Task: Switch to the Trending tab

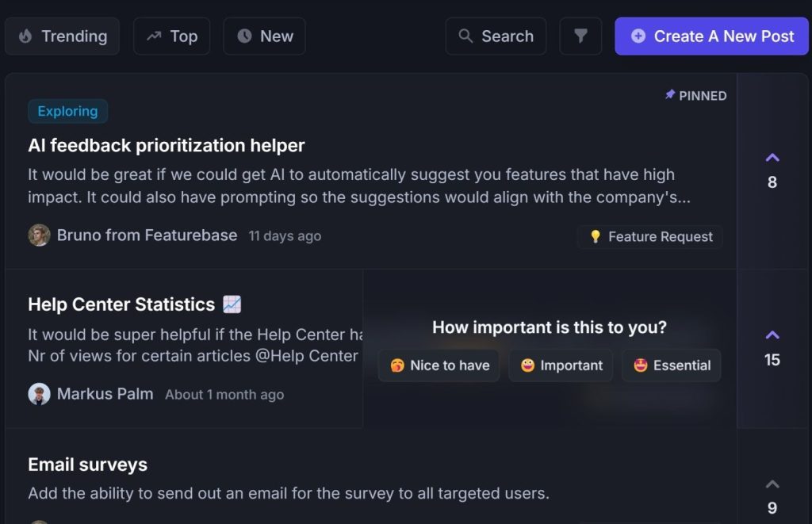Action: [62, 36]
